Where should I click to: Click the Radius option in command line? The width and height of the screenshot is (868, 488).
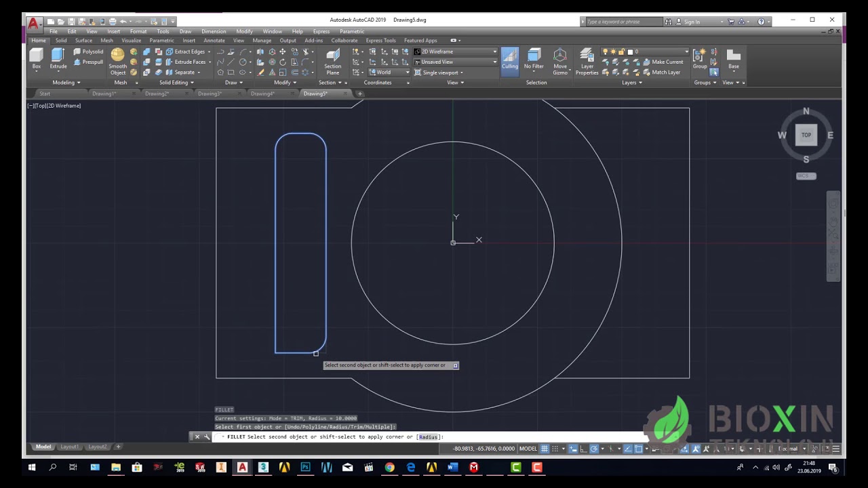(429, 437)
